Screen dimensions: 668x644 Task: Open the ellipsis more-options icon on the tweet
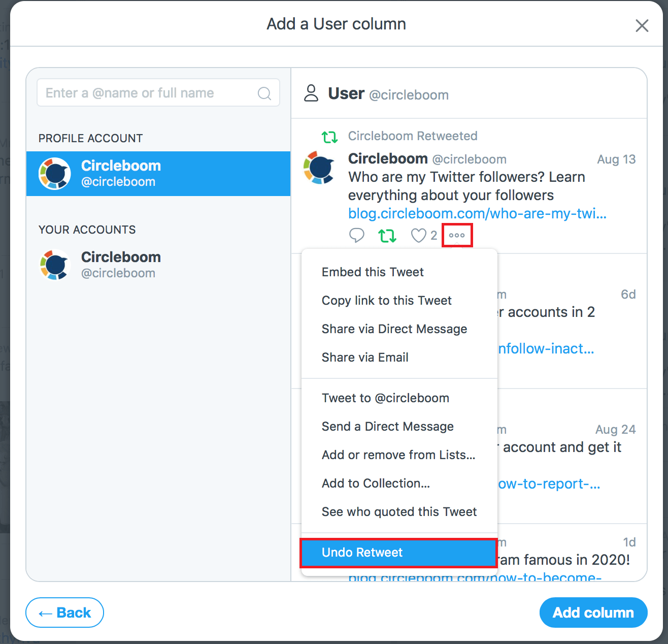point(456,235)
